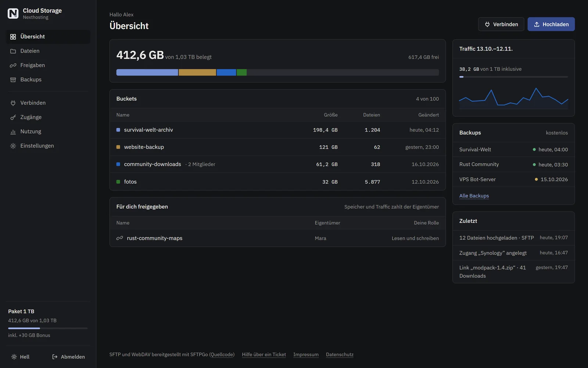588x368 pixels.
Task: Click the Einstellungen gear icon
Action: [x=13, y=146]
